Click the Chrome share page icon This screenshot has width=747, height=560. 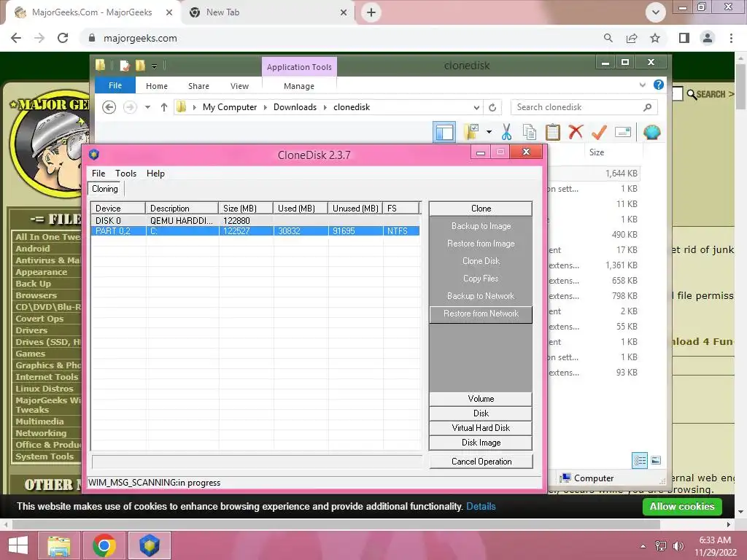pos(632,38)
